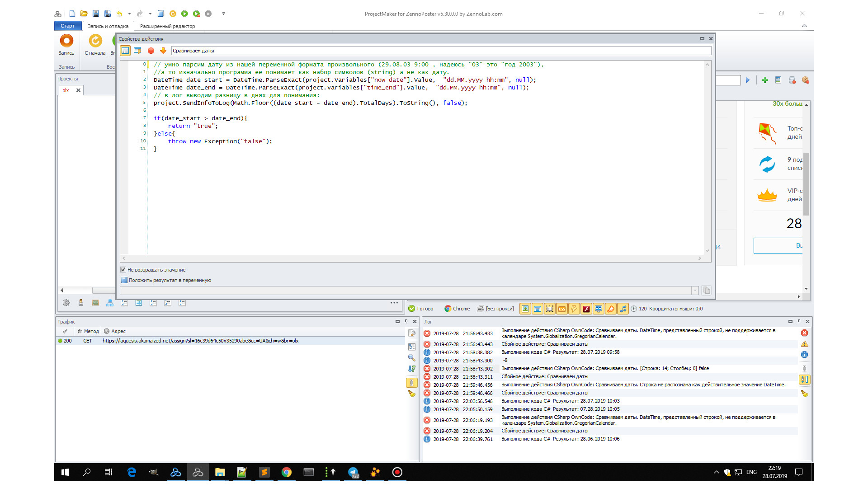Toggle the music note sound icon
Screen dimensions: 868x488
[x=623, y=309]
